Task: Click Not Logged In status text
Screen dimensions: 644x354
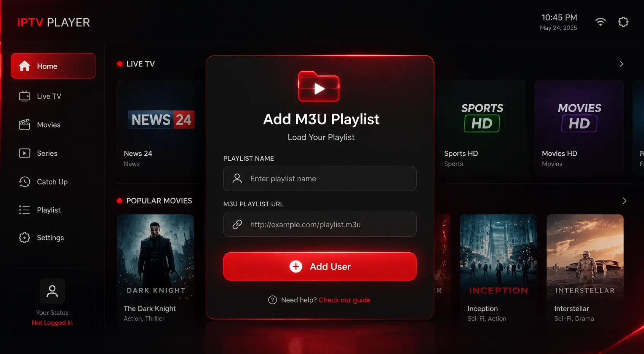Action: tap(52, 323)
